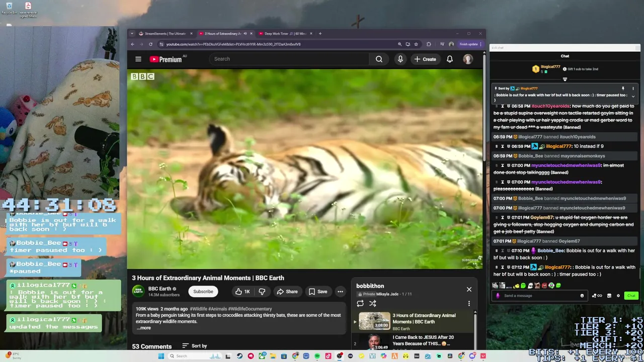Expand description with ...more

coord(143,328)
